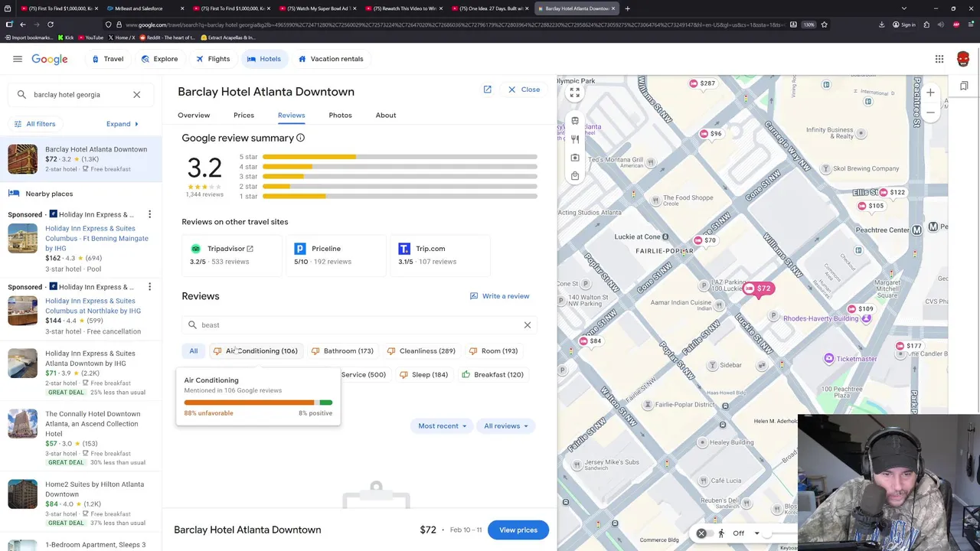Filter reviews by Service (500)
Viewport: 980px width, 551px height.
coord(363,374)
